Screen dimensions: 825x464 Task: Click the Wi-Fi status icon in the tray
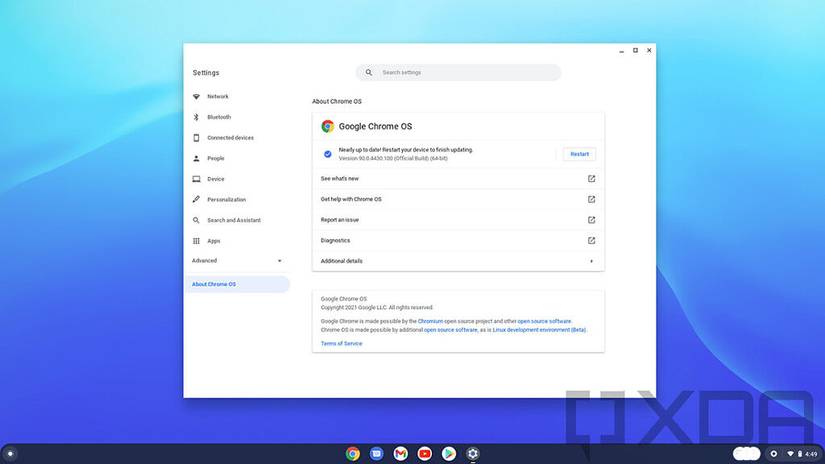pyautogui.click(x=790, y=453)
